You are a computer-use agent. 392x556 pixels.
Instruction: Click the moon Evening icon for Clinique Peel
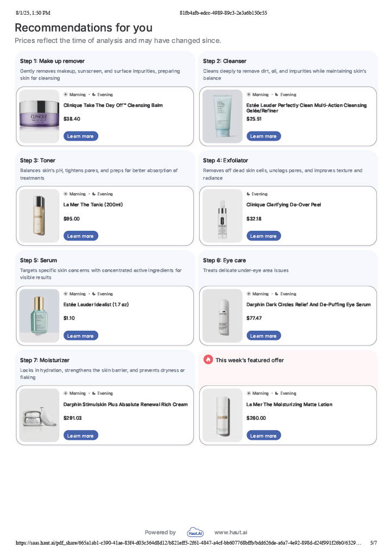tap(249, 194)
